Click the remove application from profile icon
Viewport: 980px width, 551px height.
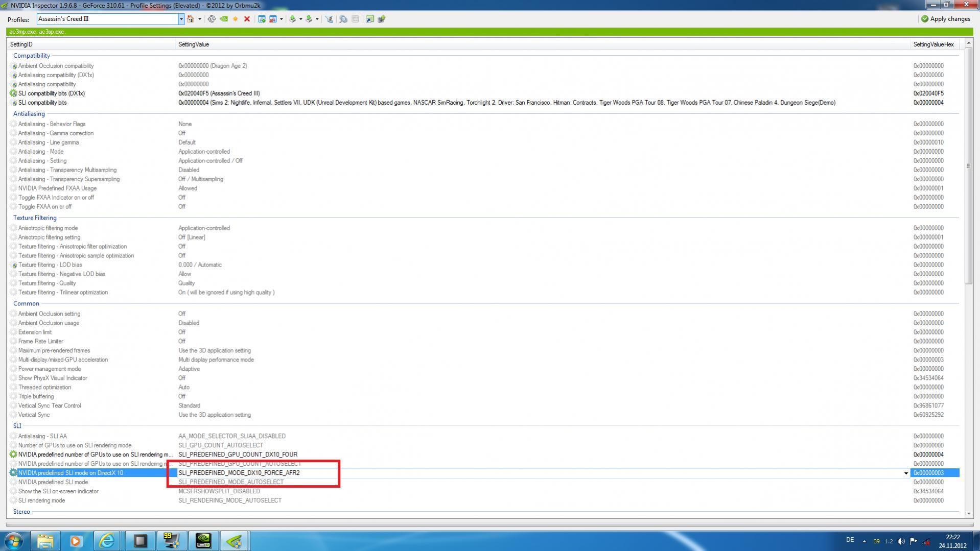pyautogui.click(x=273, y=19)
